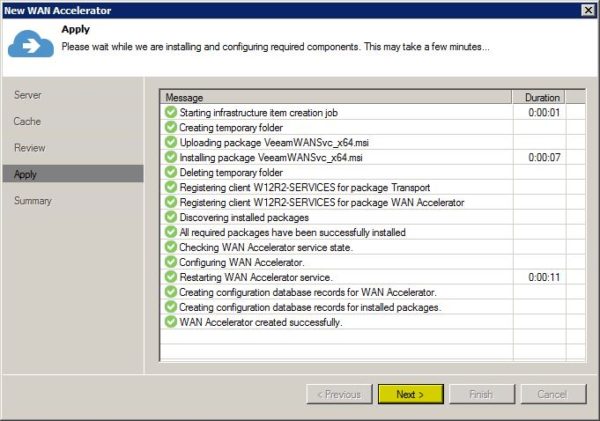This screenshot has height=421, width=600.
Task: Click green check beside Starting infrastructure item creation job
Action: (x=171, y=112)
